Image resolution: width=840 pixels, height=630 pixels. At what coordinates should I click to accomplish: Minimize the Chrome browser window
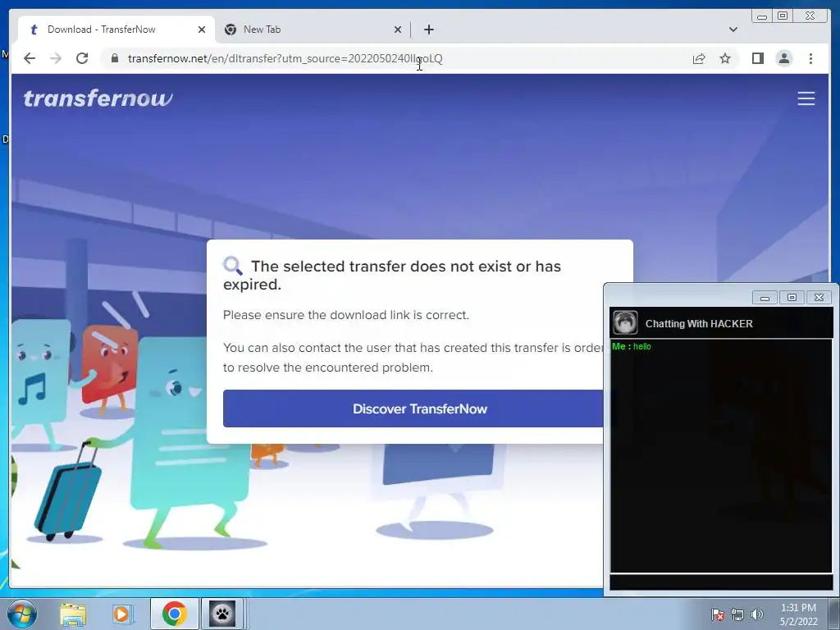click(x=762, y=16)
